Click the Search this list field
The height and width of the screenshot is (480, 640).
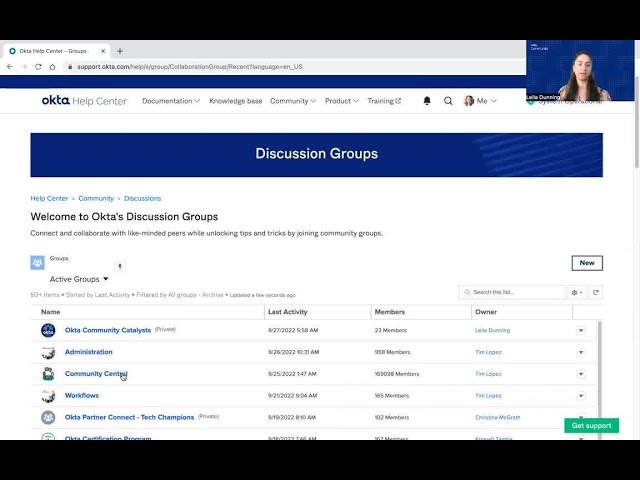coord(512,292)
